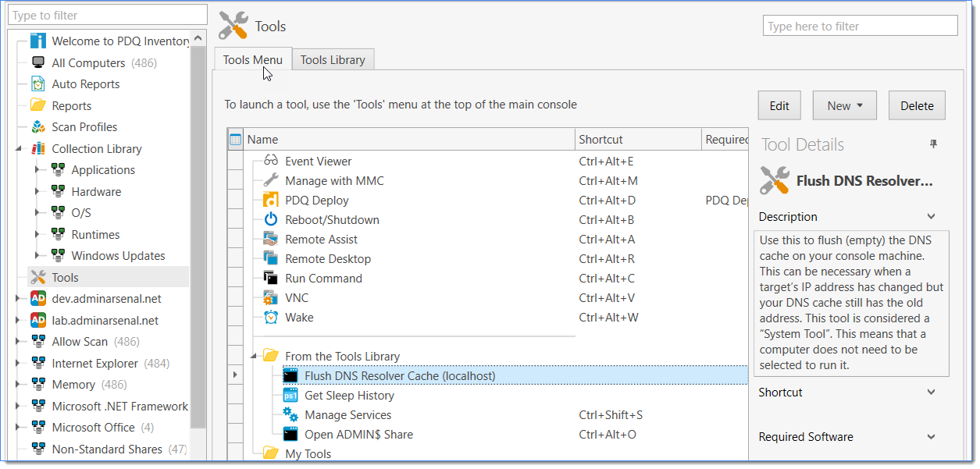Click the Windows Updates collection icon
980x469 pixels.
click(x=58, y=255)
